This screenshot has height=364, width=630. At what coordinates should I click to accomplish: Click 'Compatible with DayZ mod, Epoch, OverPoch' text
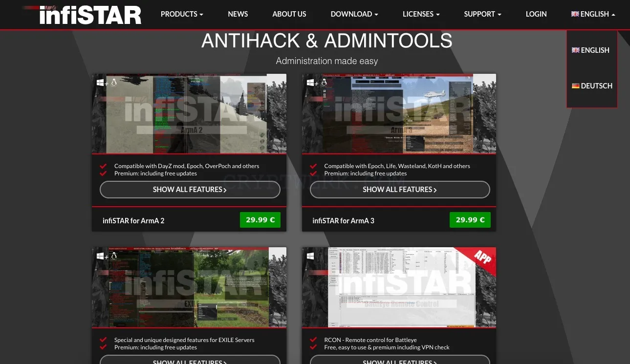click(187, 166)
